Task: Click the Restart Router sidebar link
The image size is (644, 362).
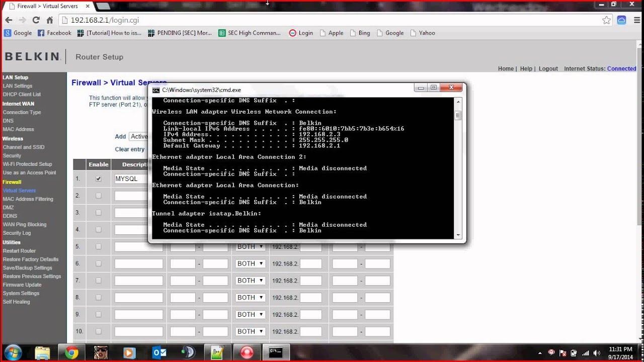Action: pos(19,251)
